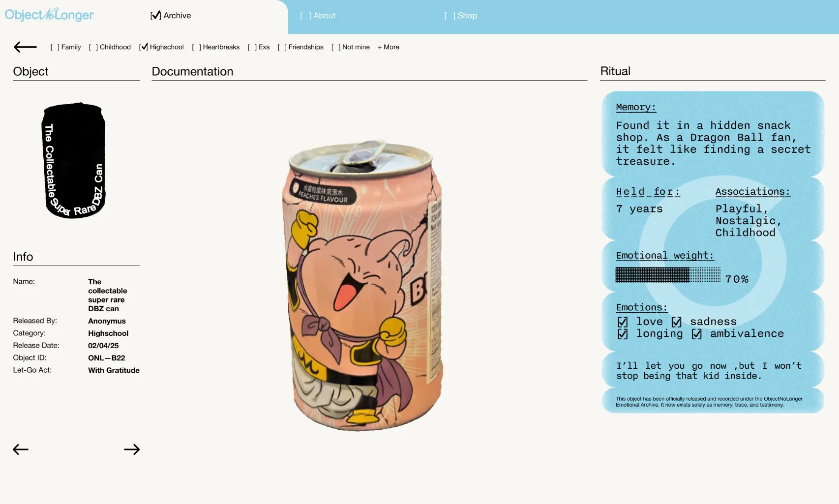Select the Friendships filter

300,47
